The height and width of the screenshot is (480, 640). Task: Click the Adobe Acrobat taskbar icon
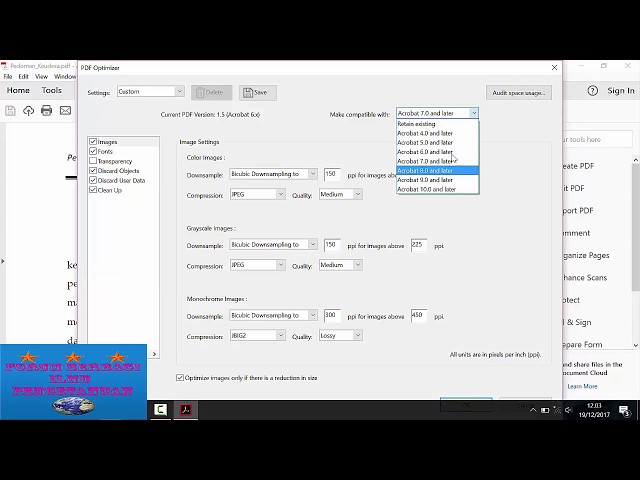(186, 409)
